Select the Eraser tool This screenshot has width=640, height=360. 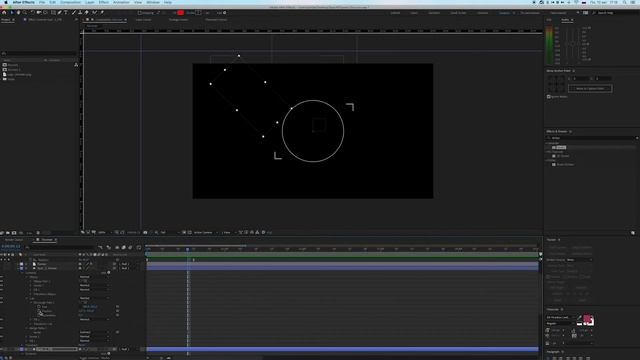[87, 13]
